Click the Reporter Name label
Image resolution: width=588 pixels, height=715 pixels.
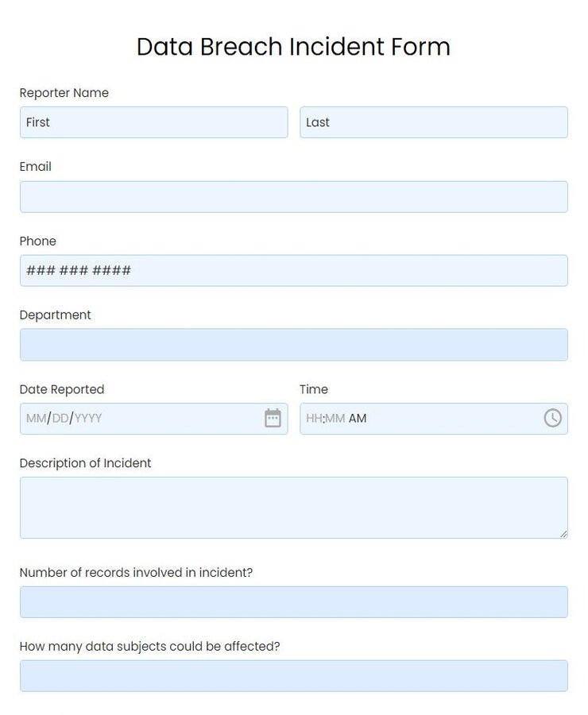(x=64, y=93)
